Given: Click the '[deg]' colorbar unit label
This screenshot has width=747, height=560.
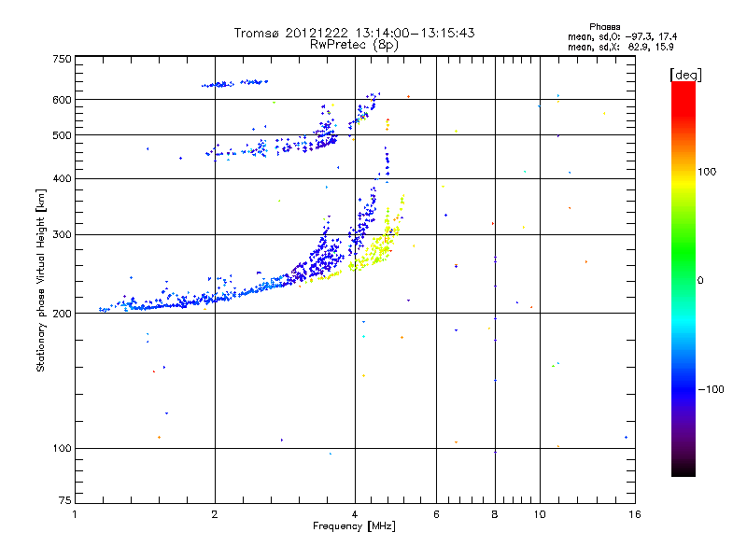Looking at the screenshot, I should click(685, 75).
